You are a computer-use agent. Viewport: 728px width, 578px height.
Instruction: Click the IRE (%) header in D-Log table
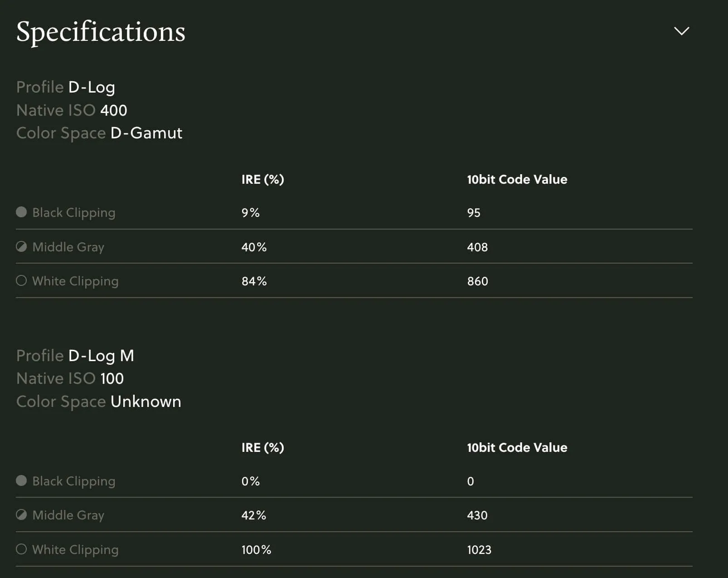click(x=262, y=179)
